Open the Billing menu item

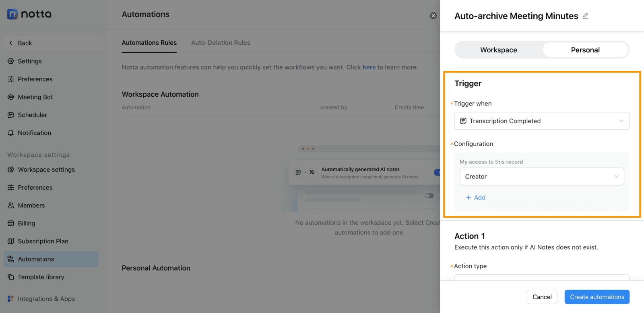tap(52, 223)
